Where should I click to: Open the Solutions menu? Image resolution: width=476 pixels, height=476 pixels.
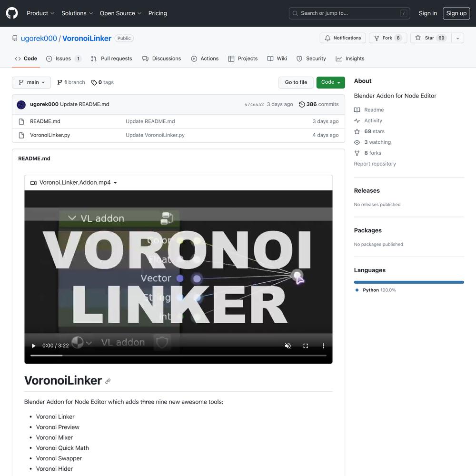coord(77,13)
